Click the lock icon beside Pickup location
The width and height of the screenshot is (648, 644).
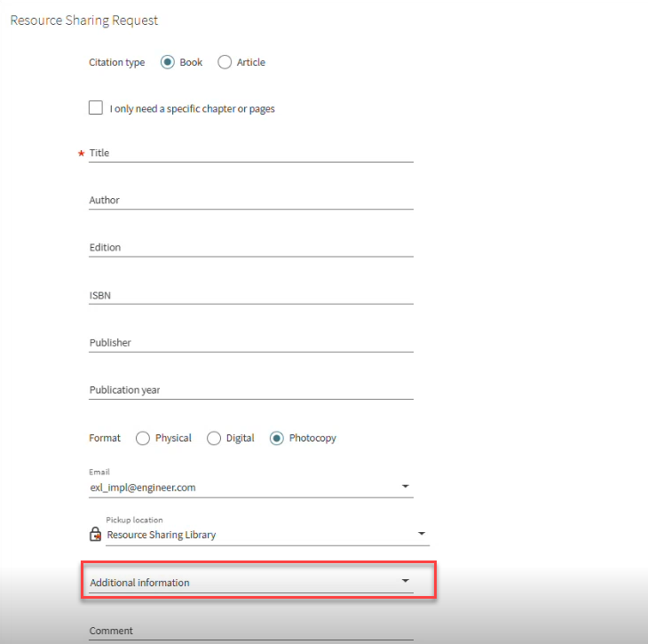[x=96, y=534]
